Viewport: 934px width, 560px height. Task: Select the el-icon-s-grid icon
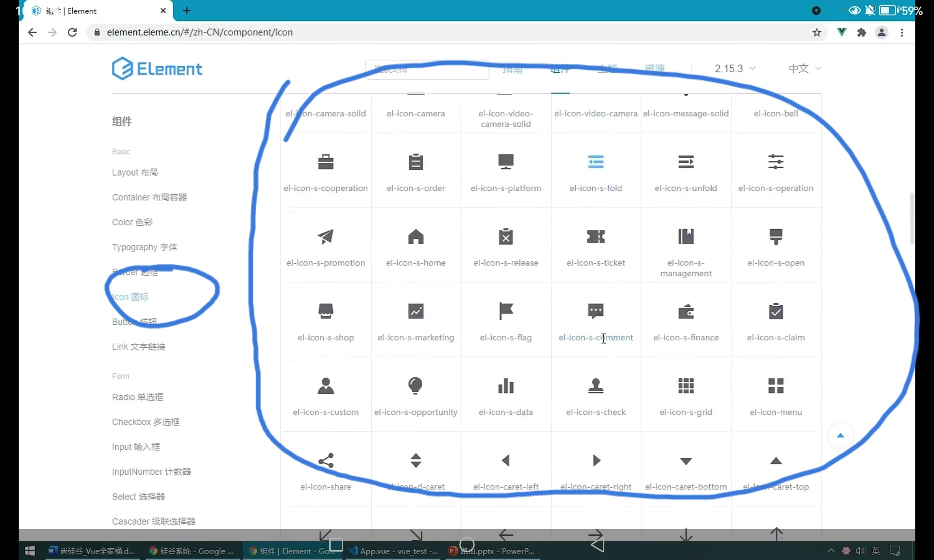tap(686, 386)
